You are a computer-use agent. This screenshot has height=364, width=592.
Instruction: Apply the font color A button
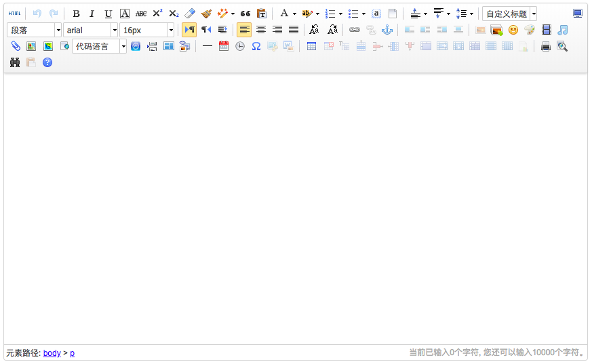(284, 14)
